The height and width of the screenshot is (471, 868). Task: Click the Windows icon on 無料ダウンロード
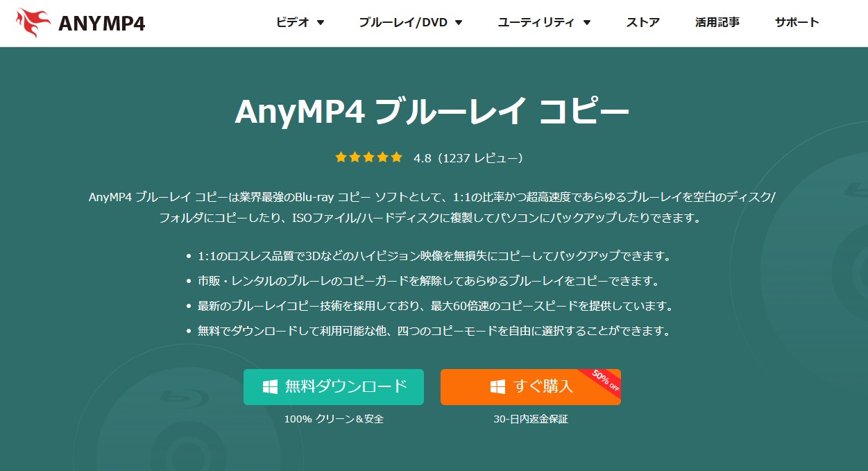coord(270,387)
